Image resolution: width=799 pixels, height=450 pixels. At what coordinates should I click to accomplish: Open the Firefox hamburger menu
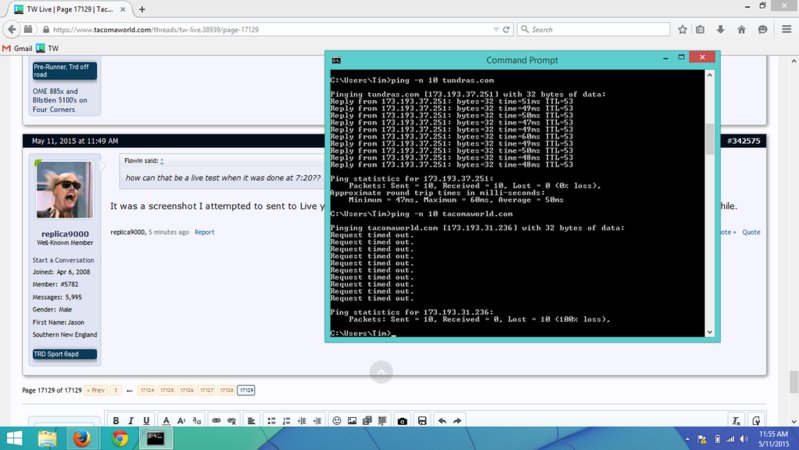tap(787, 29)
